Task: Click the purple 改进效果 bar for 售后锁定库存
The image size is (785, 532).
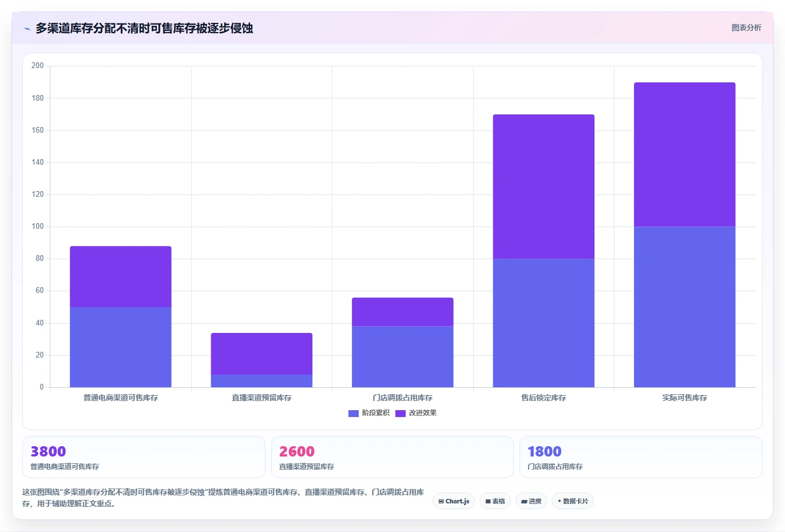Action: coord(544,186)
